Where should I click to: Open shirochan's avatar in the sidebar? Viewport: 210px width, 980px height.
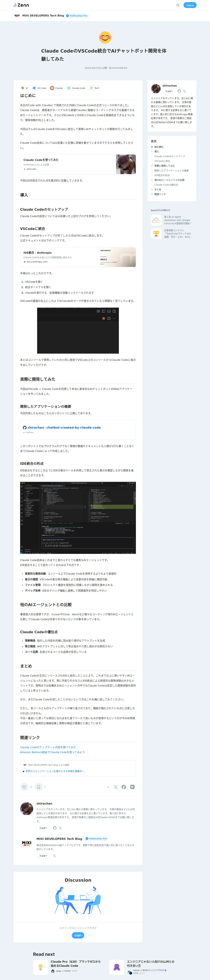(x=156, y=89)
